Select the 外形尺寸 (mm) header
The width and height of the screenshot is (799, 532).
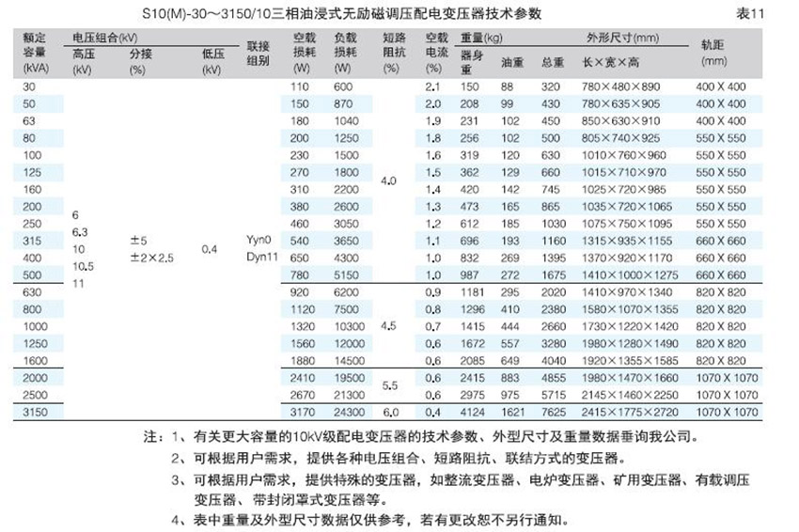click(616, 39)
